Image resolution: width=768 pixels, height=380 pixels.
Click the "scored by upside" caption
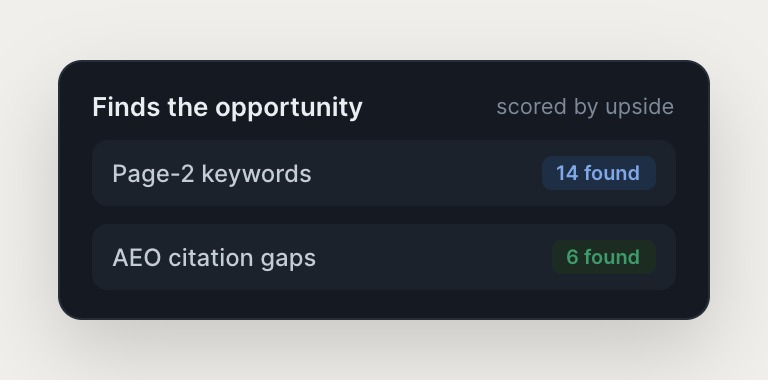(x=585, y=107)
